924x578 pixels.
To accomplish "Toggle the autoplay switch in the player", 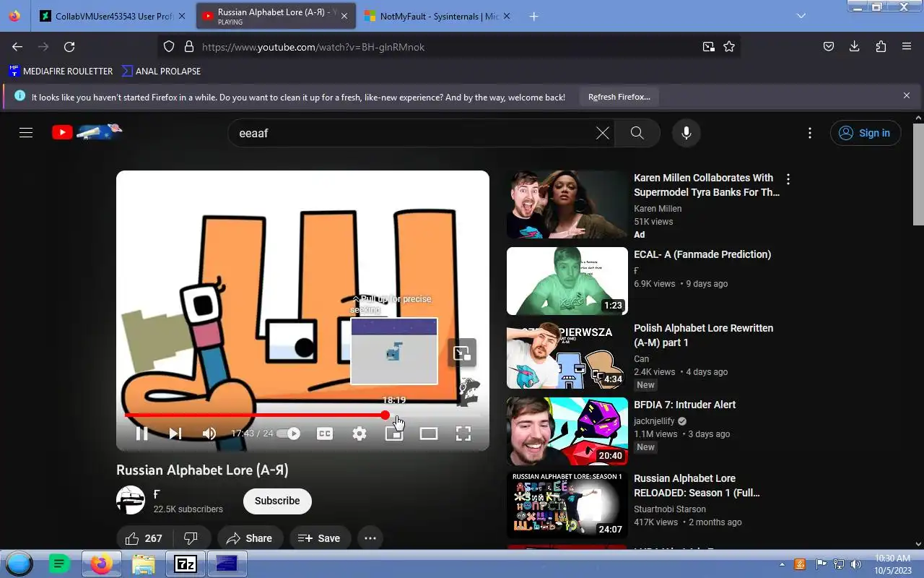I will pyautogui.click(x=289, y=433).
